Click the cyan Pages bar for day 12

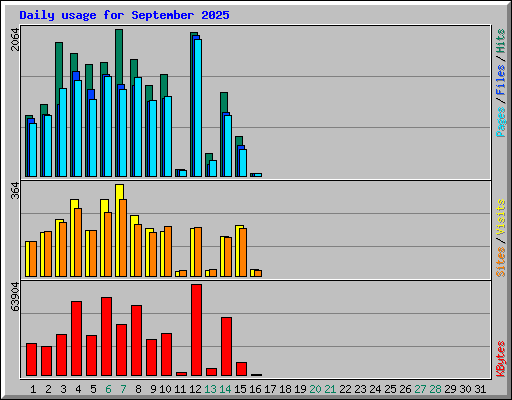[198, 108]
